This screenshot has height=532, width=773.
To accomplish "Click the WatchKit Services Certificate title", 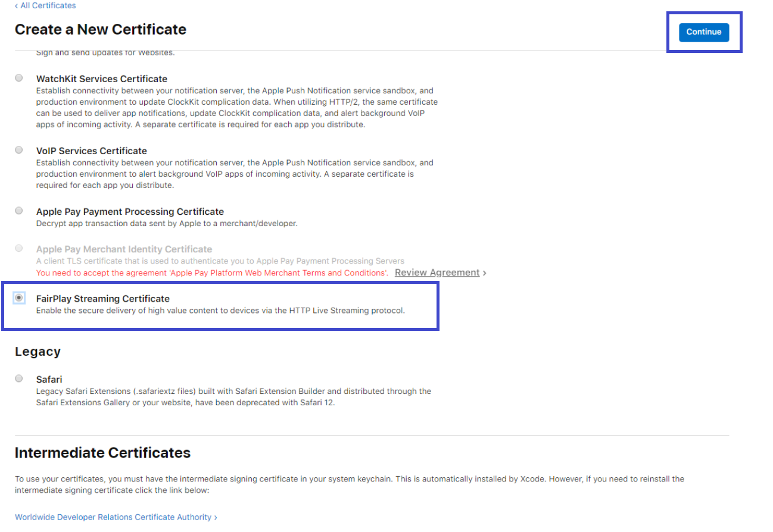I will (102, 79).
